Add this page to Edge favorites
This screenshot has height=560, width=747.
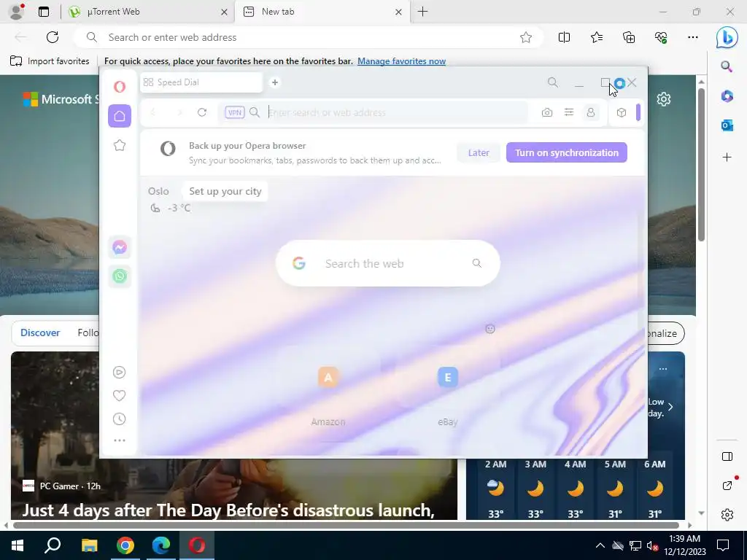525,37
